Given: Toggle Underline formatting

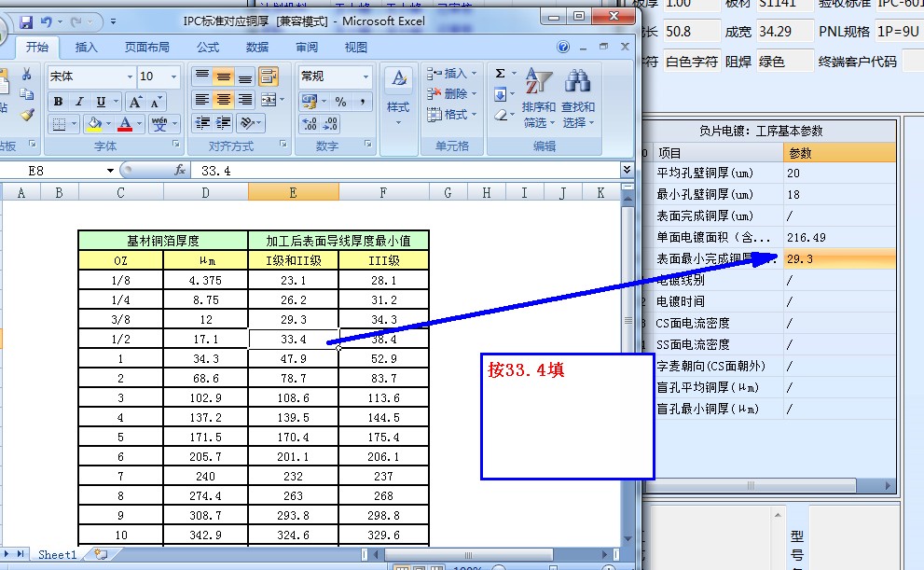Looking at the screenshot, I should 101,102.
